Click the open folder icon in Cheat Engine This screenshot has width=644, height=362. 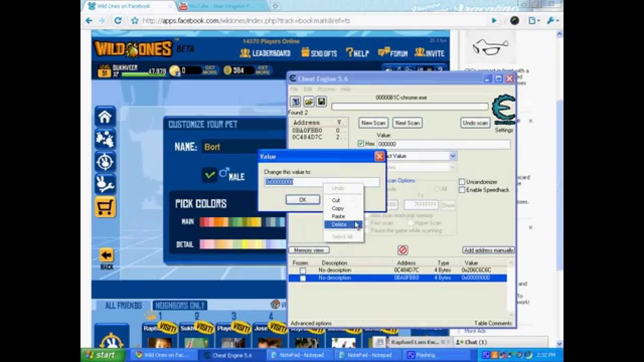[x=308, y=102]
